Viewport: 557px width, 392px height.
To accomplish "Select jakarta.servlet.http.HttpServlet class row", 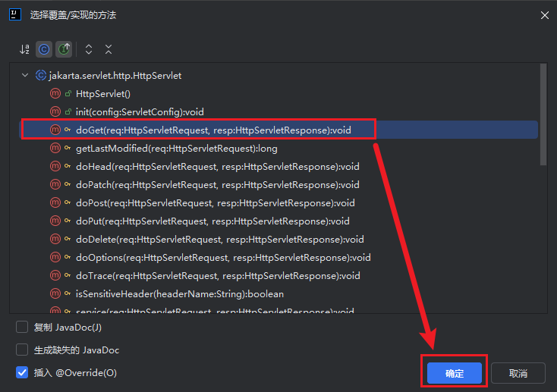I will [x=278, y=75].
